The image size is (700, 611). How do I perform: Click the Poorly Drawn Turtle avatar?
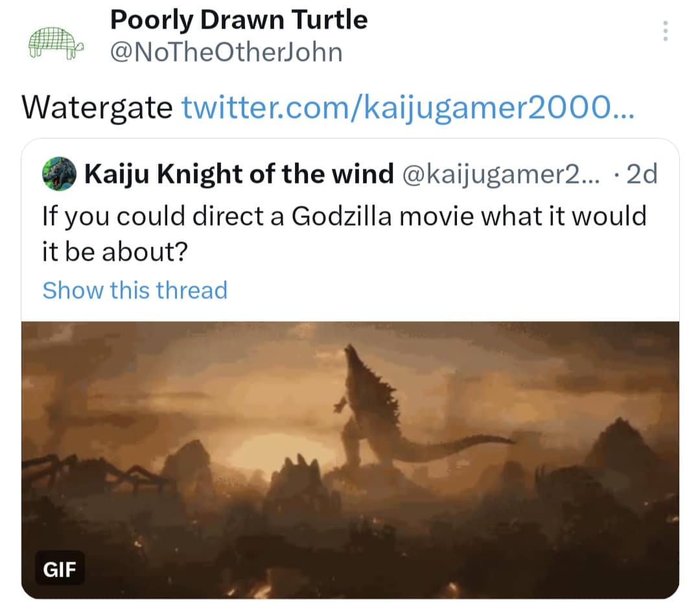(56, 43)
